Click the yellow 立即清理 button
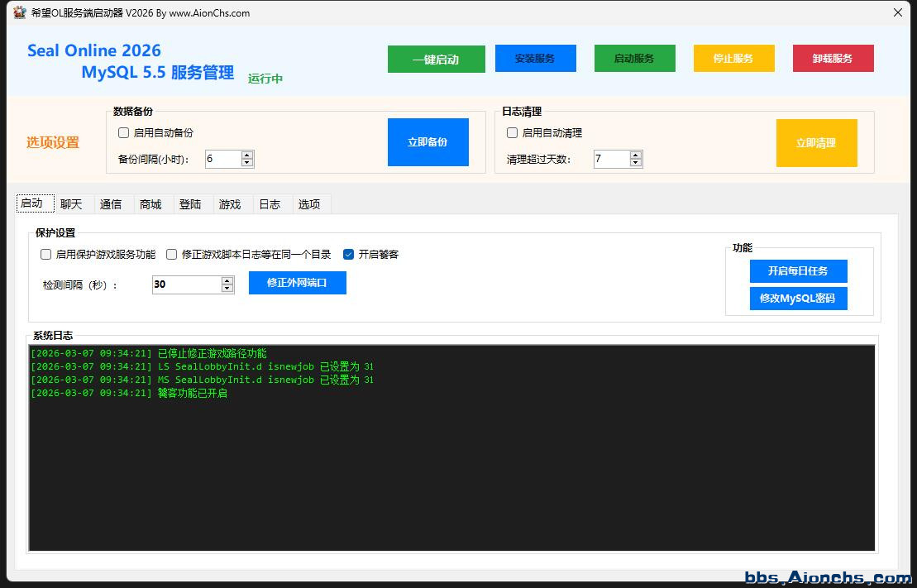The width and height of the screenshot is (917, 588). pyautogui.click(x=816, y=143)
